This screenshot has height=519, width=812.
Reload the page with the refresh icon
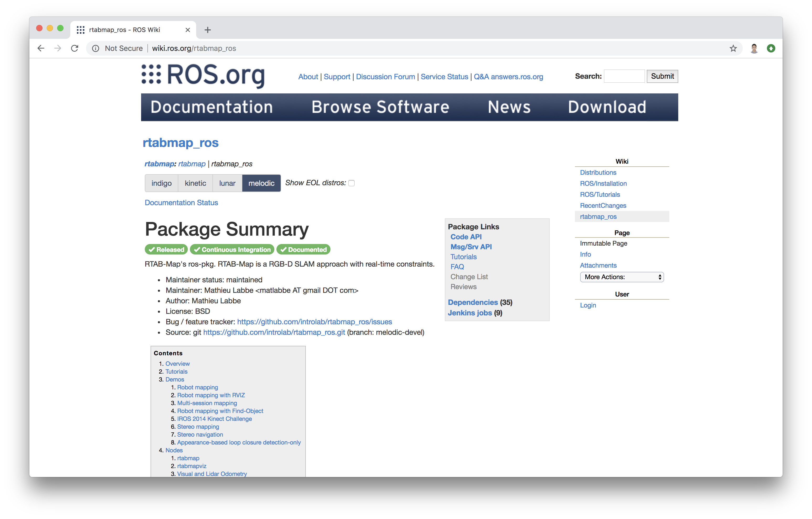[74, 48]
